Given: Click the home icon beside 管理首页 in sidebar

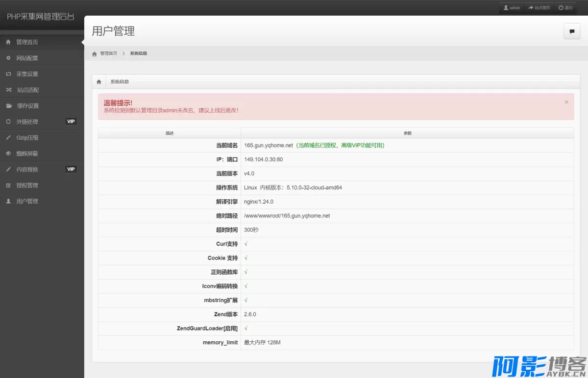Looking at the screenshot, I should click(x=8, y=42).
